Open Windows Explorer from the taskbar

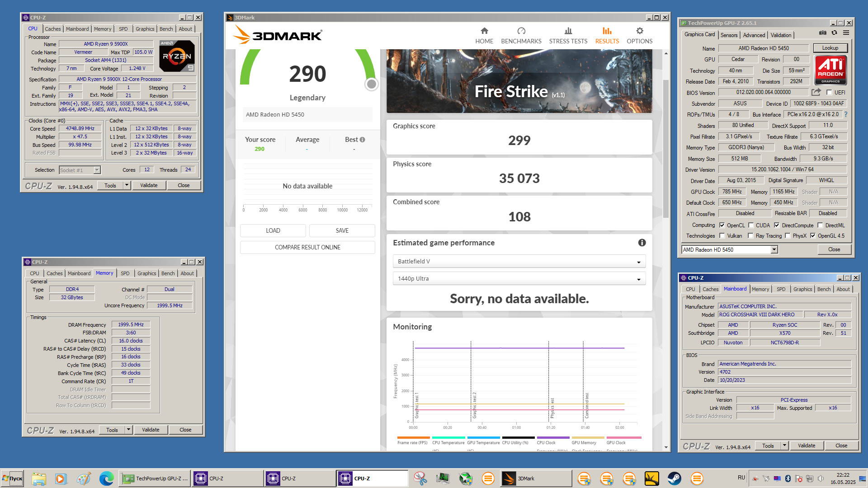pos(39,479)
